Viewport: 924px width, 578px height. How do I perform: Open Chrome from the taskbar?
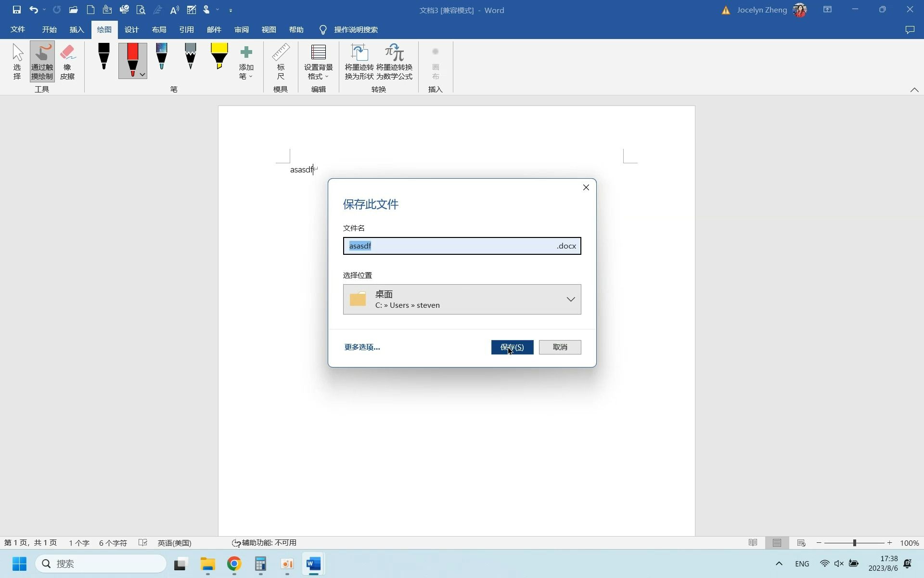click(x=234, y=564)
